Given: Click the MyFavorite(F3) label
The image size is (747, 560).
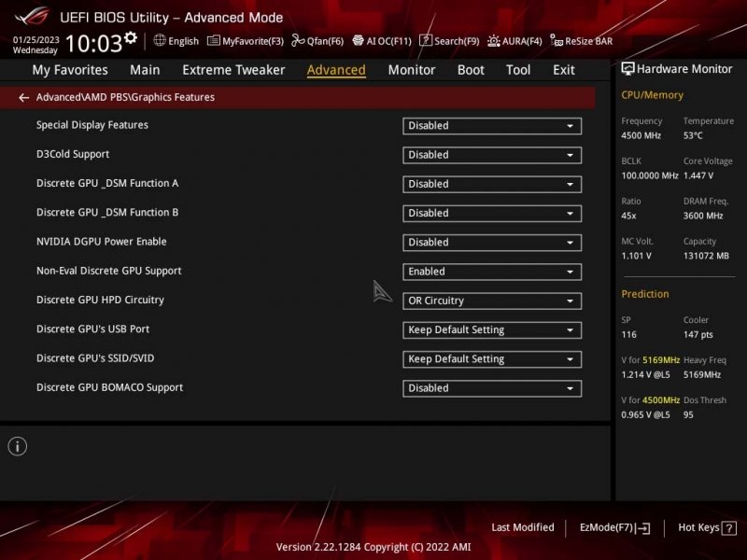Looking at the screenshot, I should 252,41.
